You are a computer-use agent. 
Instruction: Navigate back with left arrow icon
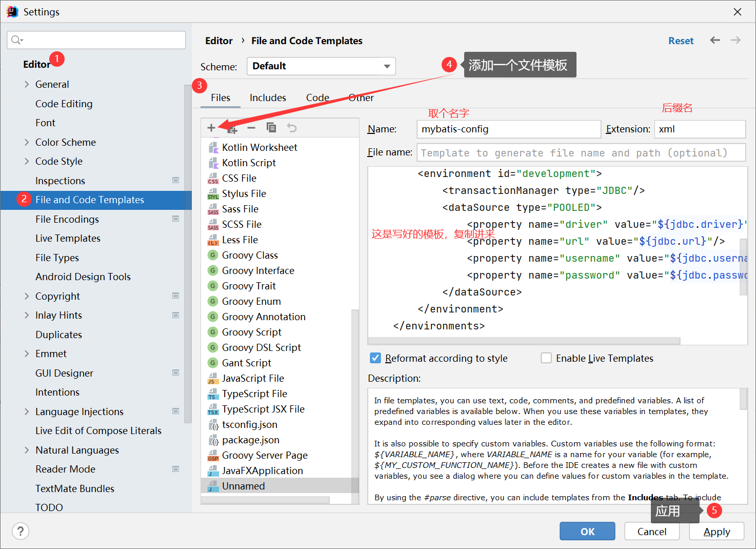715,40
